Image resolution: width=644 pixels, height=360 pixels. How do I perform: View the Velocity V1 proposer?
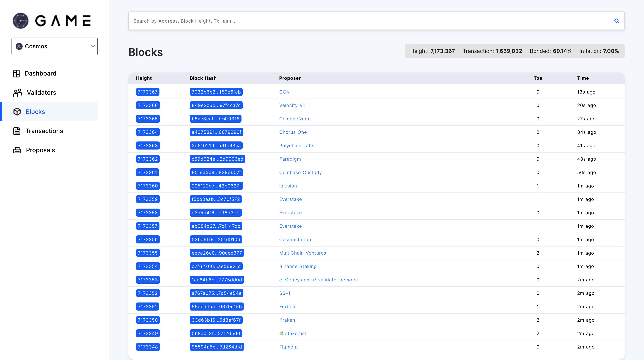[292, 105]
